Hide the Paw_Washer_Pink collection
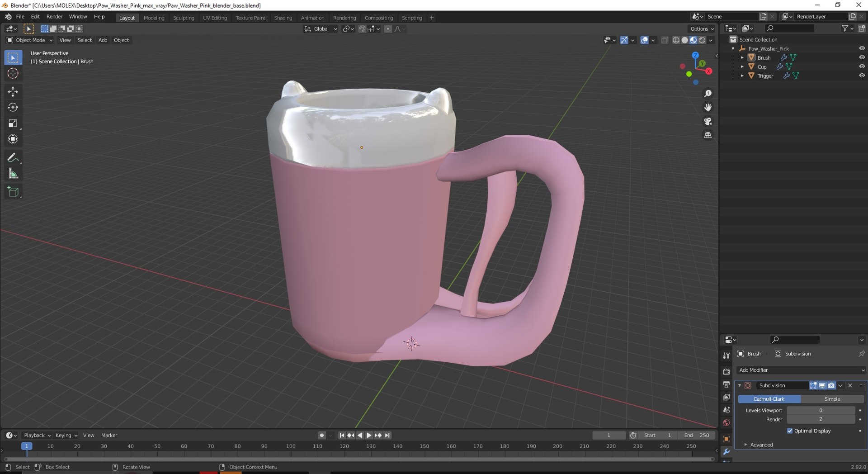The image size is (868, 474). point(862,48)
